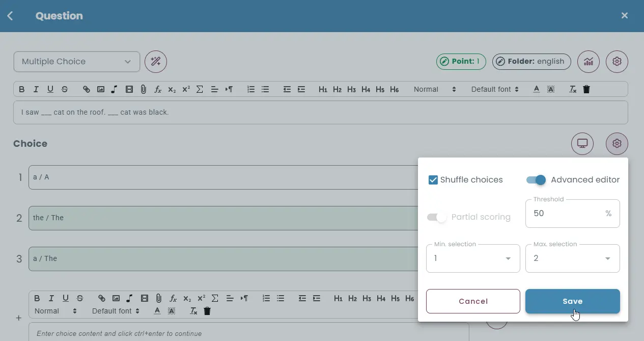
Task: Open the question statistics chart icon
Action: 589,62
